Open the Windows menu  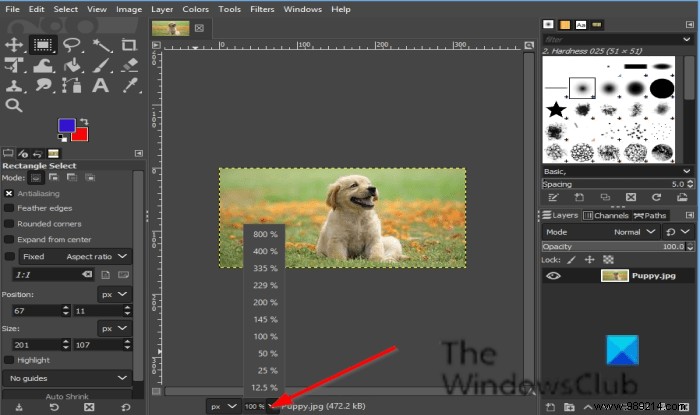[303, 9]
